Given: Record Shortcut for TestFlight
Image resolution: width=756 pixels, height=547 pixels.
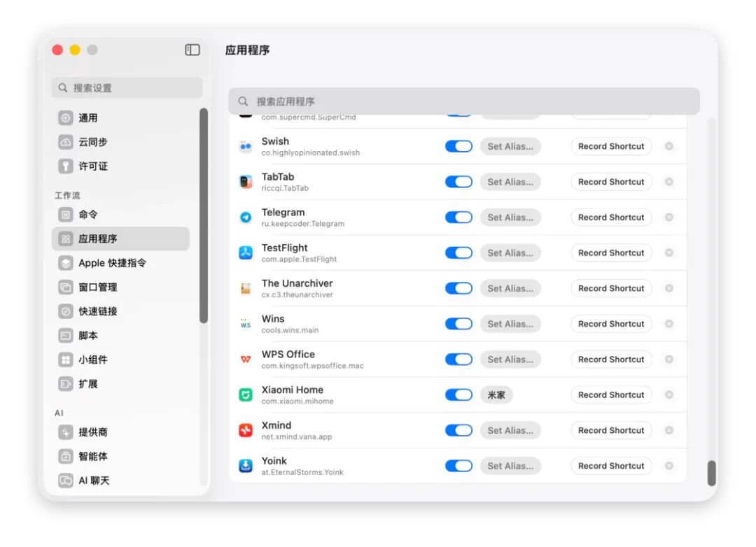Looking at the screenshot, I should pos(611,253).
